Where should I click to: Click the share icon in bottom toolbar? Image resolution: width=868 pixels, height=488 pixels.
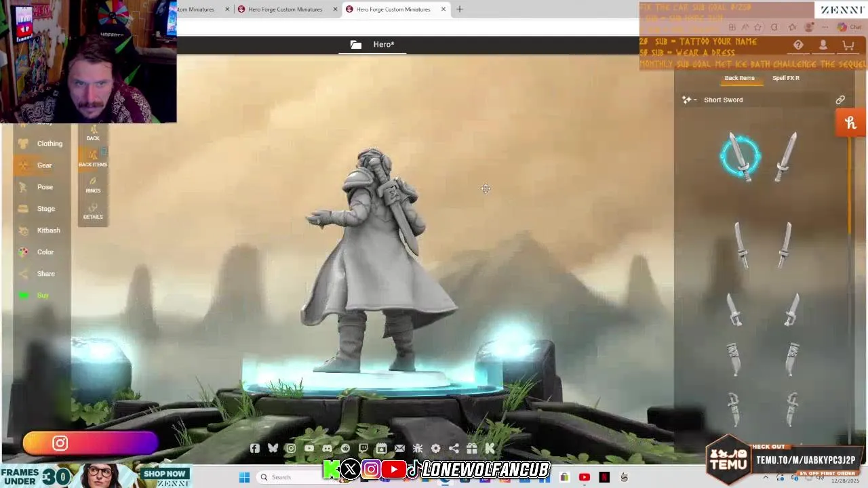tap(454, 448)
